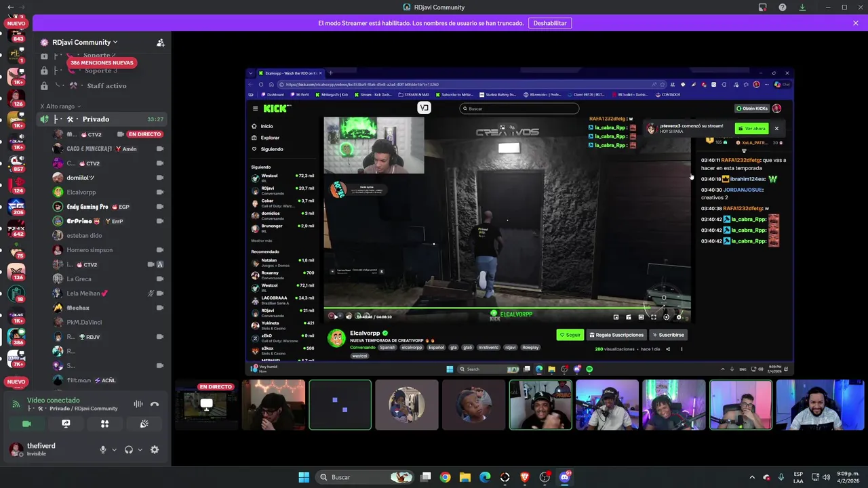Click EN DIRECTO badge next to CTV2 user
The image size is (868, 488).
(144, 134)
